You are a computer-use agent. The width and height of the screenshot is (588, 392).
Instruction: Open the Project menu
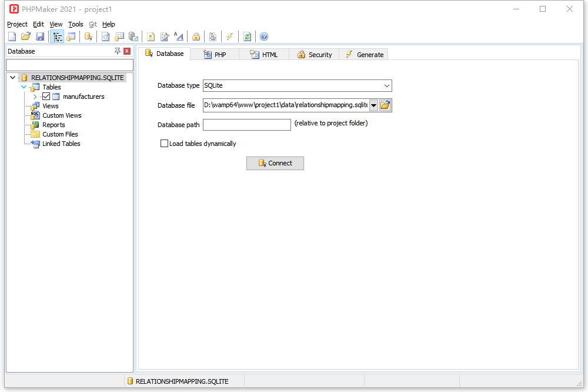point(17,24)
